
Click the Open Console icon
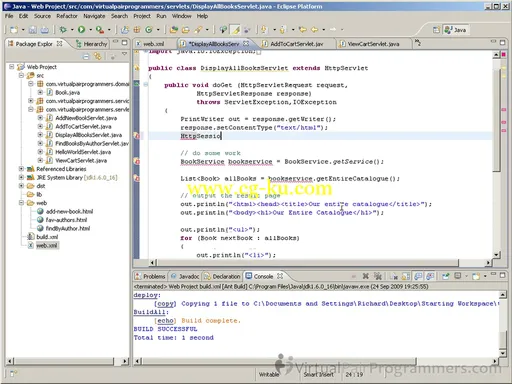476,276
